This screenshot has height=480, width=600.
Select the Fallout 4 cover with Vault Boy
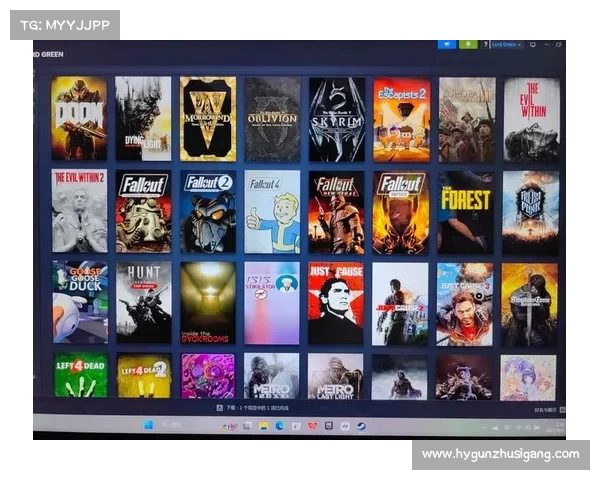click(272, 211)
